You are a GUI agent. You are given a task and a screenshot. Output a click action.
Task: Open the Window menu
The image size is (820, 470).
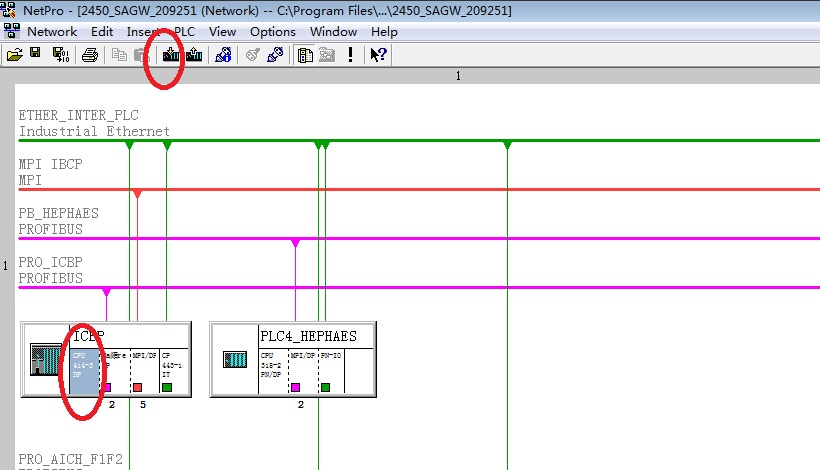333,32
